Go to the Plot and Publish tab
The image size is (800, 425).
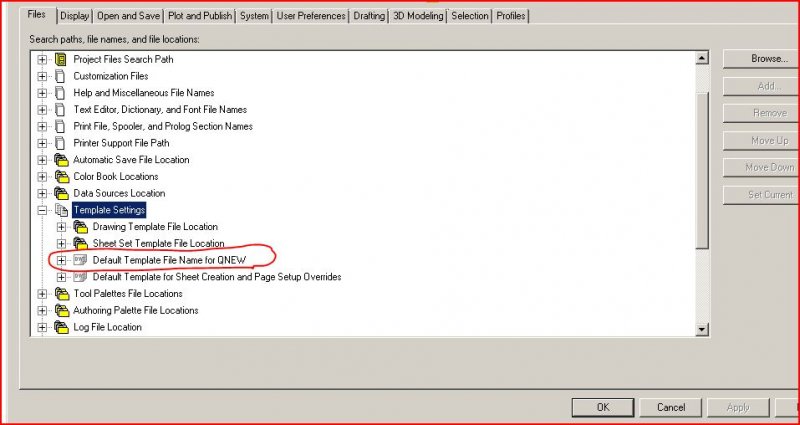point(199,16)
